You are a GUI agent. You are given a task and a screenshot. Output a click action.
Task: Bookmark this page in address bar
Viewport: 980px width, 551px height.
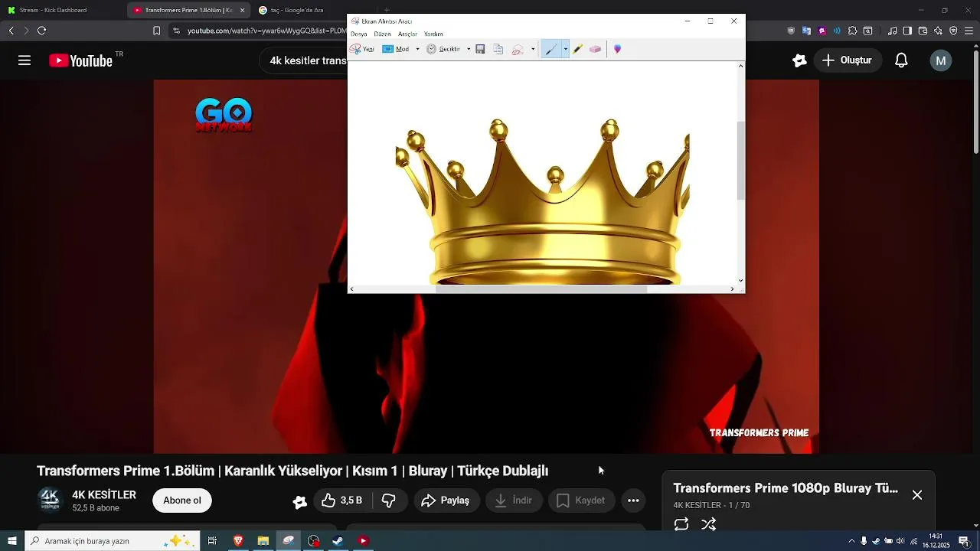pos(156,31)
